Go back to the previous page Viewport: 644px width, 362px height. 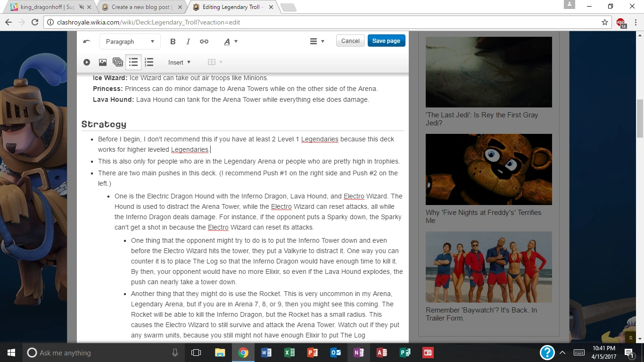[x=8, y=22]
